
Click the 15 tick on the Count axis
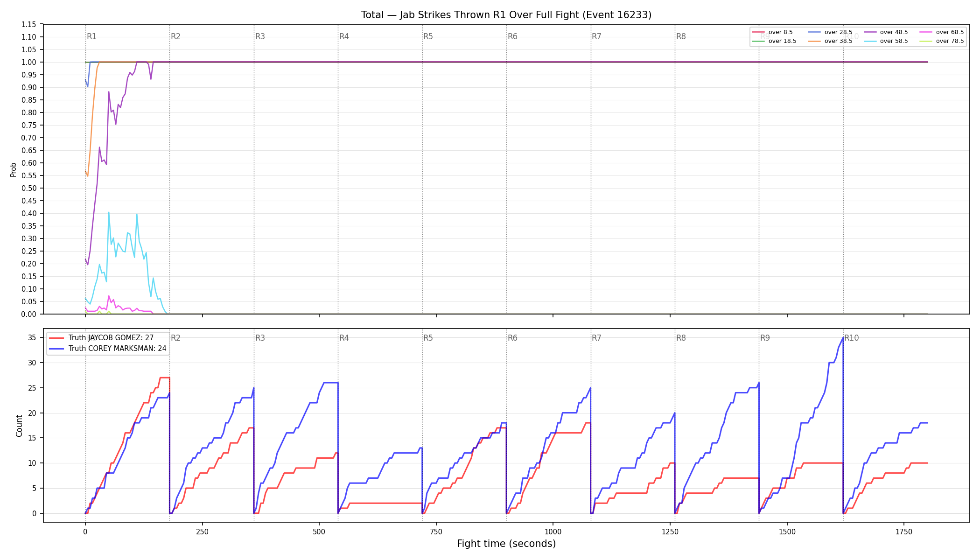32,438
